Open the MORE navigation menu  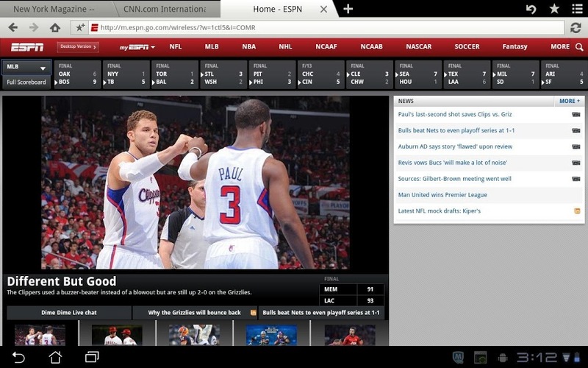[560, 46]
